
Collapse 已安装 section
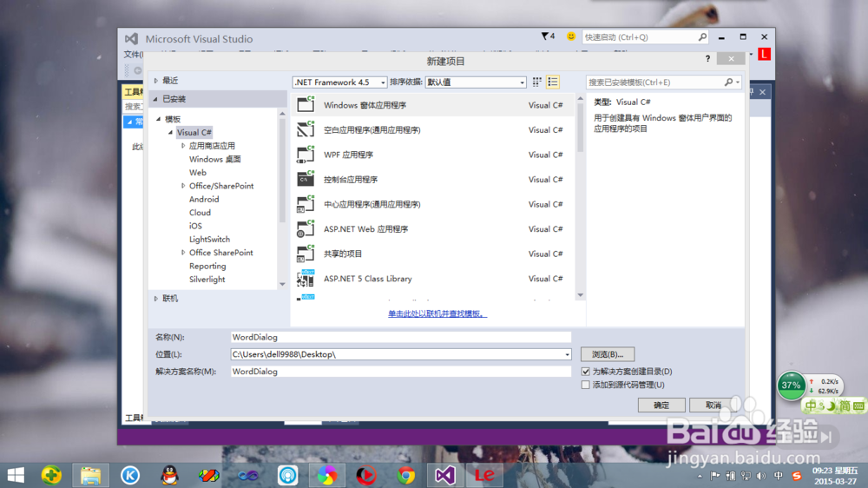[155, 99]
